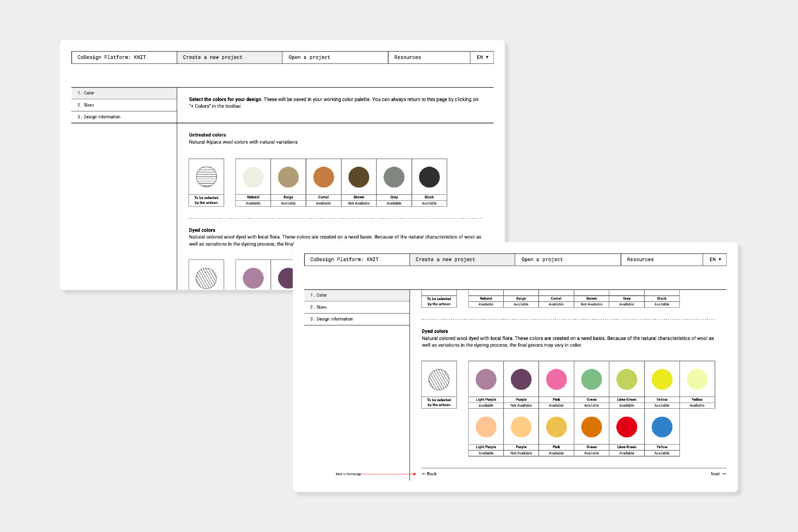Select the red dyed color circle
The width and height of the screenshot is (798, 532).
(x=626, y=427)
